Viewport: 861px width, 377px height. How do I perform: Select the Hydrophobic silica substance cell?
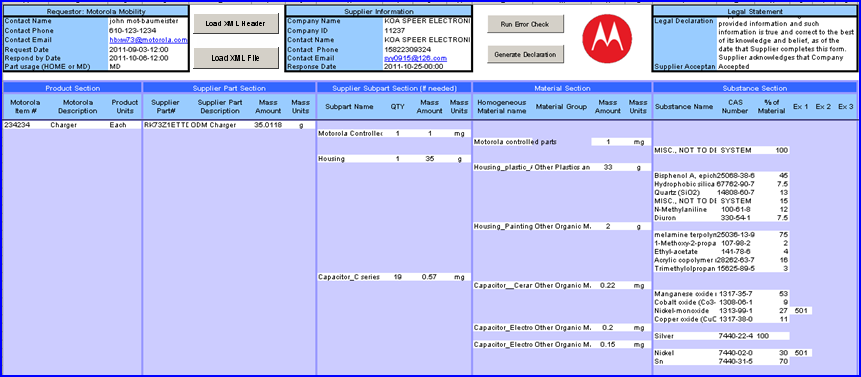click(x=685, y=184)
